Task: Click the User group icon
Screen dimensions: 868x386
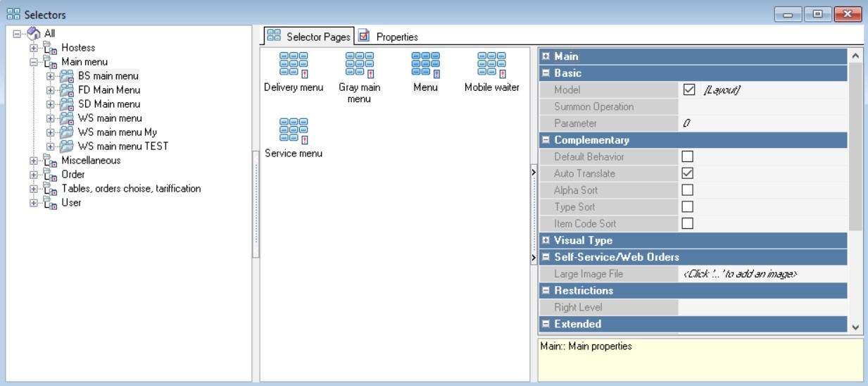Action: [x=51, y=203]
